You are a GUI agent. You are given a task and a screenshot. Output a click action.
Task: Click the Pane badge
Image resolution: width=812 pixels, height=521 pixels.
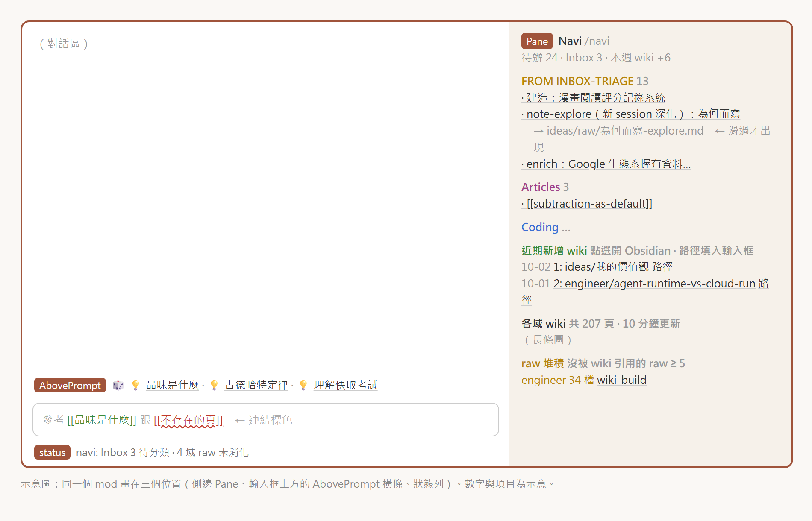(x=537, y=41)
